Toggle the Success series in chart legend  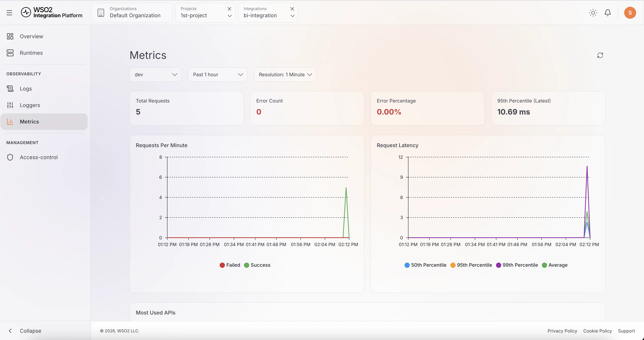pyautogui.click(x=257, y=265)
